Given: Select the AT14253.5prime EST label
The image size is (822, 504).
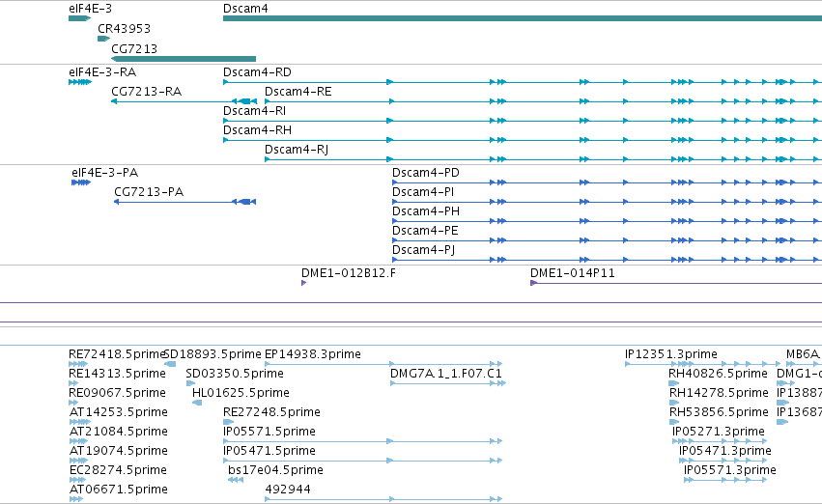Looking at the screenshot, I should click(119, 412).
